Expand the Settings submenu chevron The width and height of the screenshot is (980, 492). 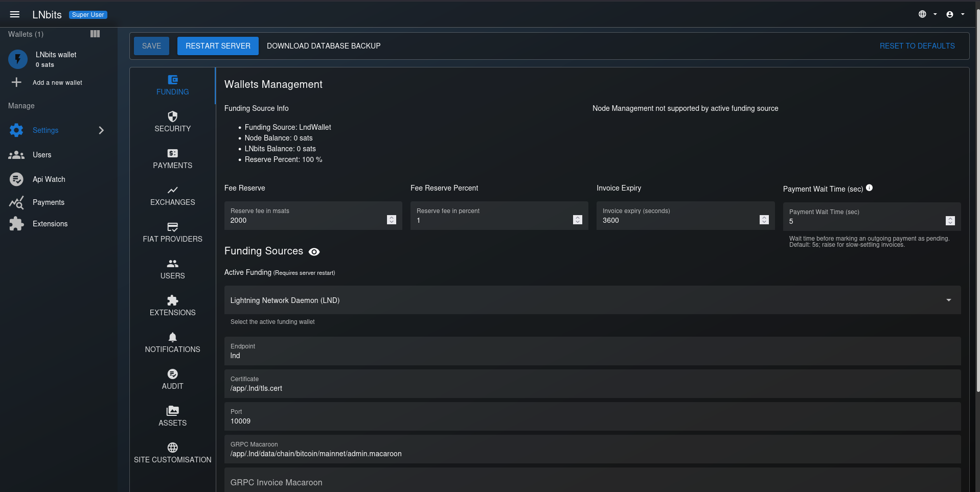[x=101, y=130]
